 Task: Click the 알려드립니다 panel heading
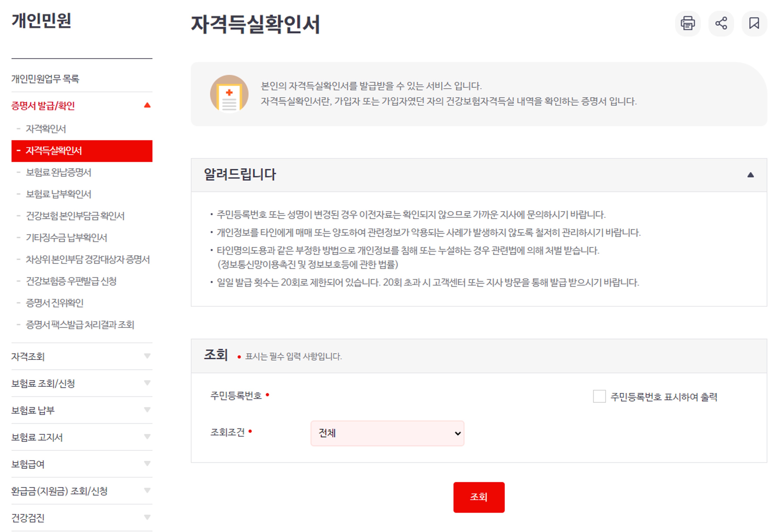240,175
